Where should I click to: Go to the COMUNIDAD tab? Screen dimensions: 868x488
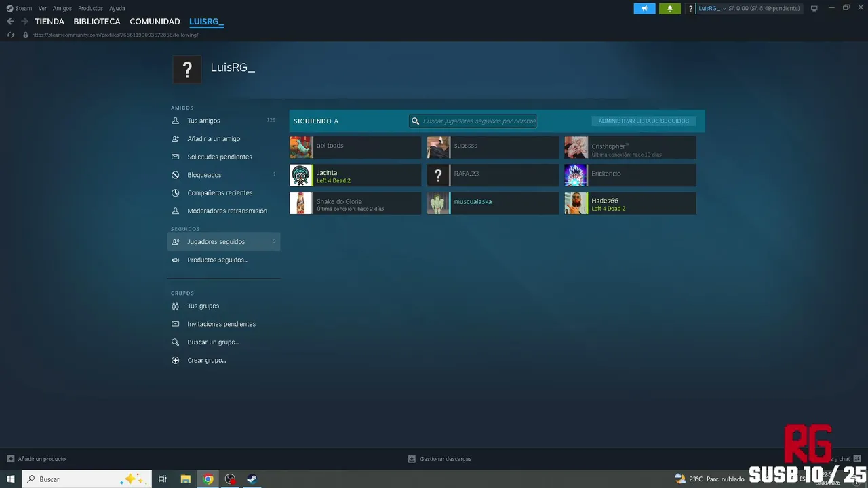pos(155,22)
